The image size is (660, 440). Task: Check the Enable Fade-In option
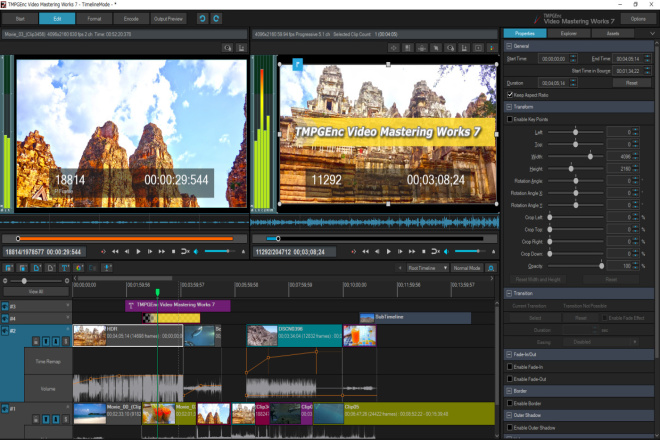click(510, 367)
